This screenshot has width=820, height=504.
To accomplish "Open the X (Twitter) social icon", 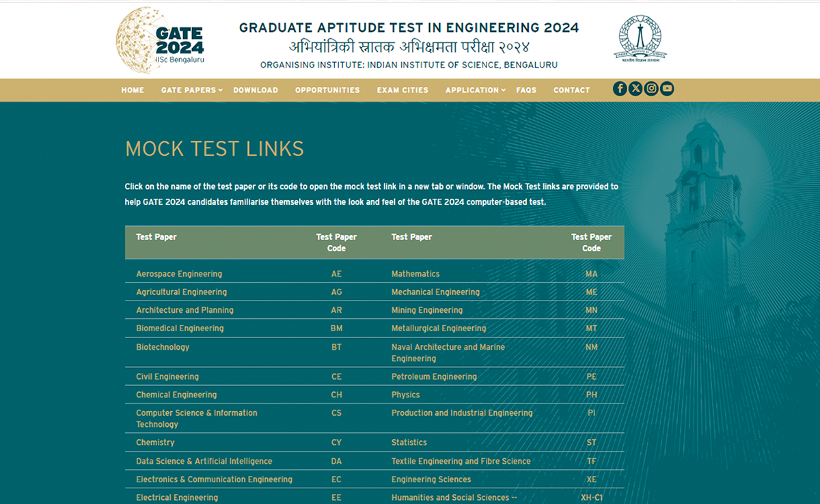I will coord(635,89).
